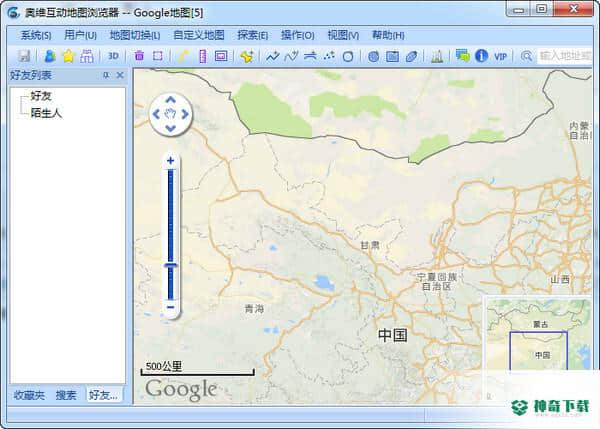Pin the 好友列表 panel with pushpin
600x429 pixels.
tap(106, 75)
